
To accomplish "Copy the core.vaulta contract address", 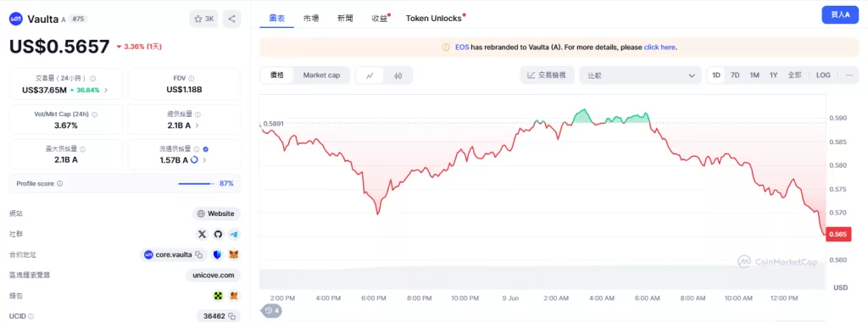I will click(x=198, y=255).
